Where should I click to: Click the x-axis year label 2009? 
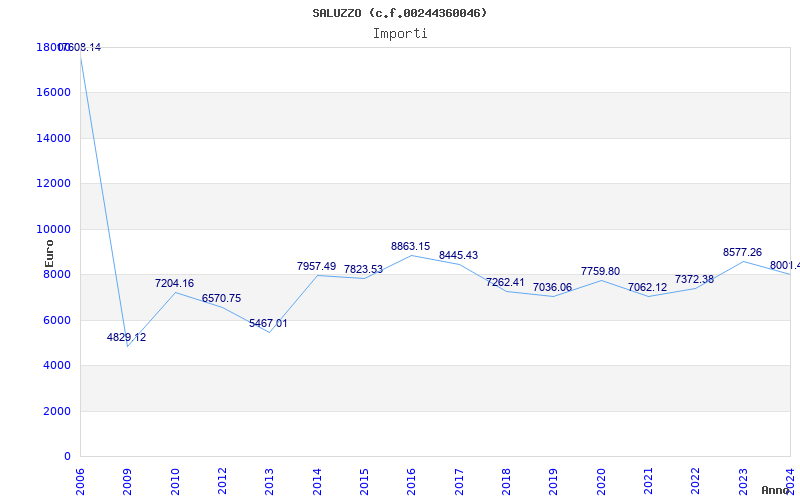(x=128, y=482)
